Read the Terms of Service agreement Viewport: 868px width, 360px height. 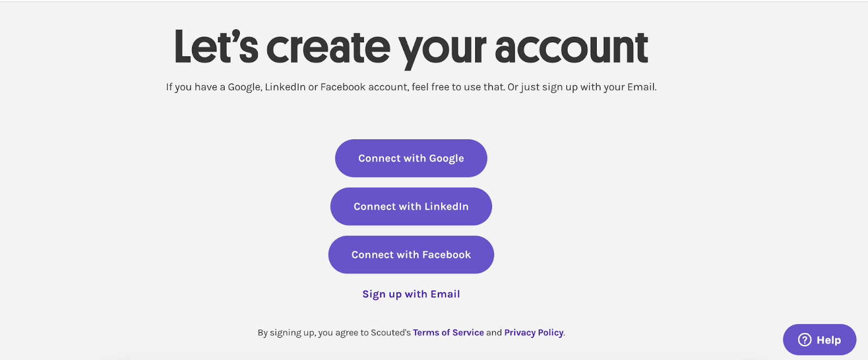point(448,332)
